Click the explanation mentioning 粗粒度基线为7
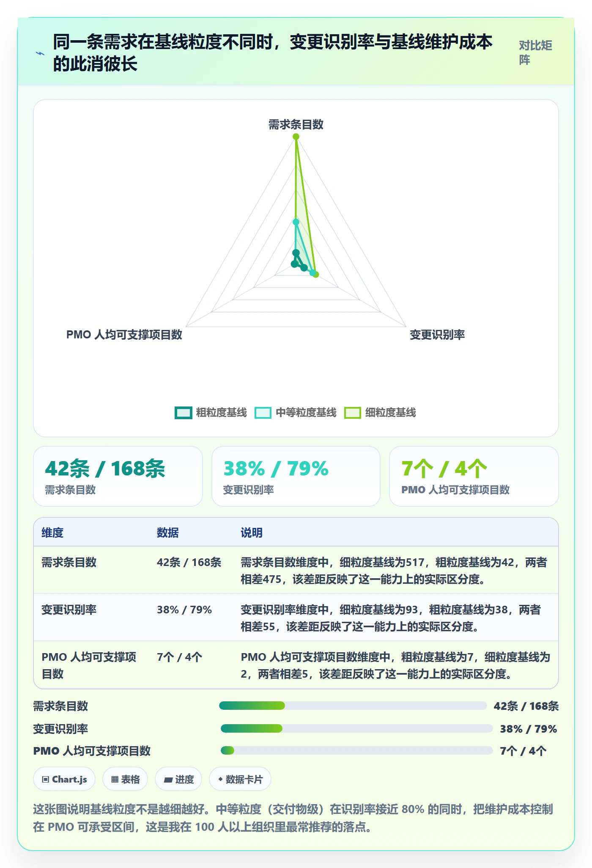This screenshot has width=592, height=868. point(395,665)
